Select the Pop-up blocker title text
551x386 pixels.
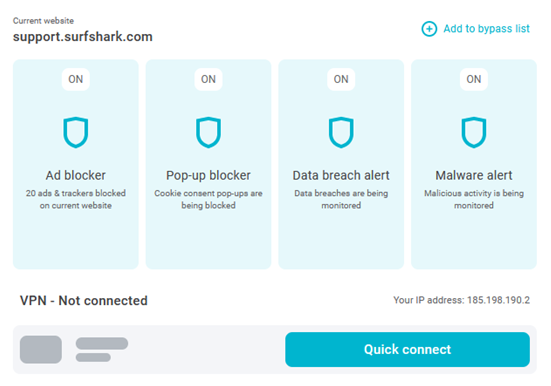point(208,175)
